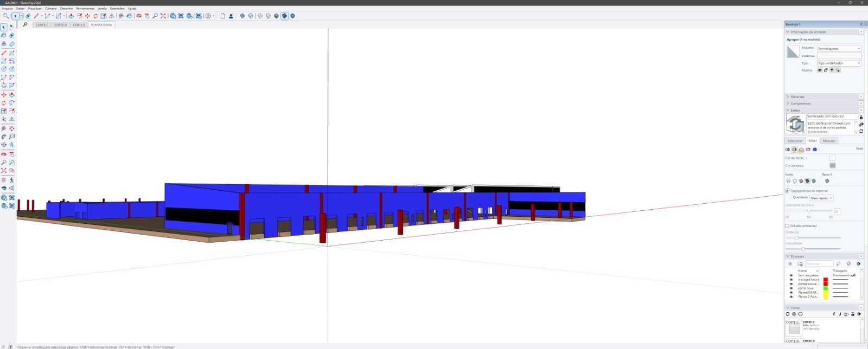
Task: Click the search magnifier beside scene tabs
Action: point(25,25)
